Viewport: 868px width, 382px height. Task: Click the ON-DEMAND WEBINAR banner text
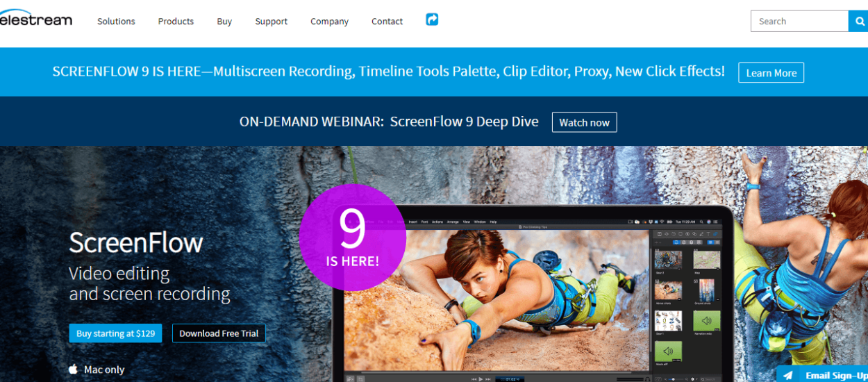[x=389, y=122]
